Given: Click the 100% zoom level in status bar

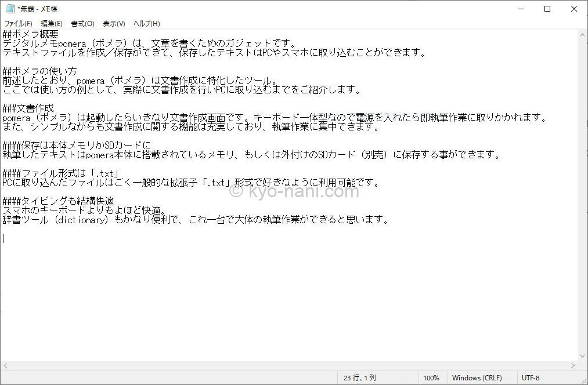Looking at the screenshot, I should point(431,378).
